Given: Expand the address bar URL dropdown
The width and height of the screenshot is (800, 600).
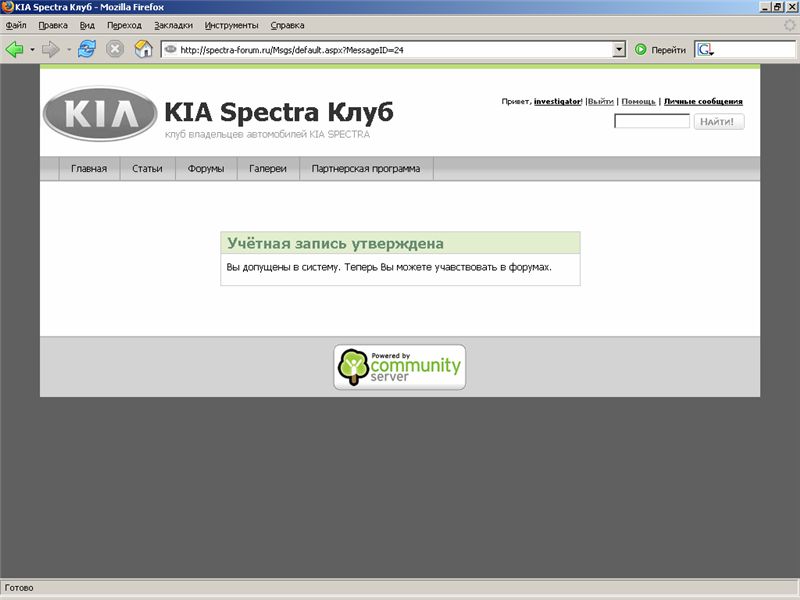Looking at the screenshot, I should pos(618,49).
